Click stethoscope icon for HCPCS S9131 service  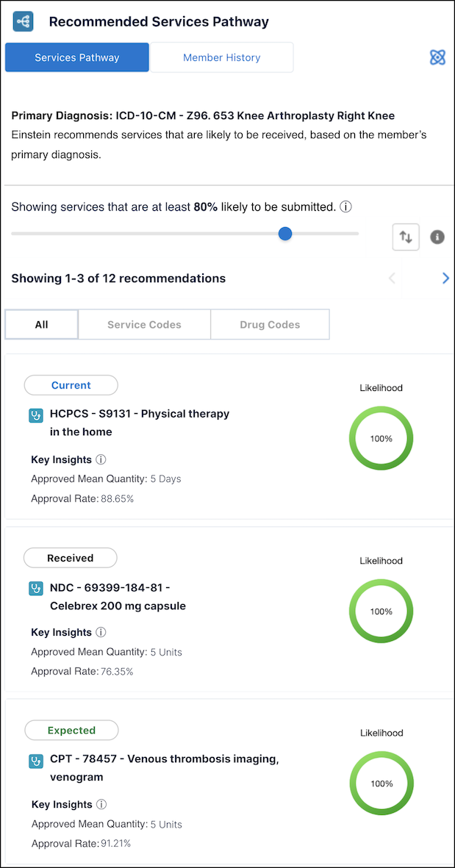(36, 415)
